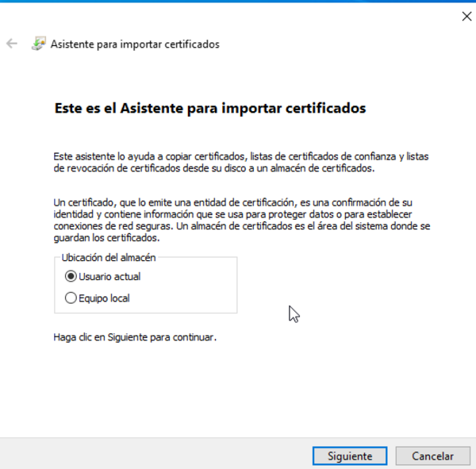Viewport: 476px width, 469px height.
Task: Close the certificate import wizard window
Action: click(x=466, y=16)
